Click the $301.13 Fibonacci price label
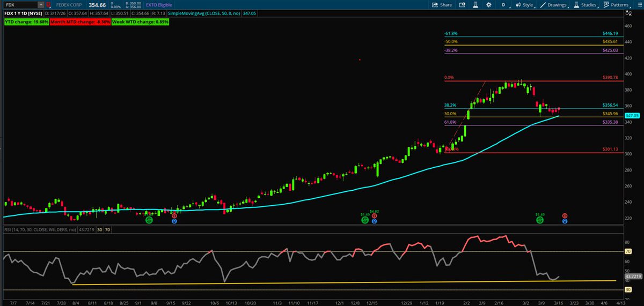Image resolution: width=644 pixels, height=306 pixels. (611, 150)
